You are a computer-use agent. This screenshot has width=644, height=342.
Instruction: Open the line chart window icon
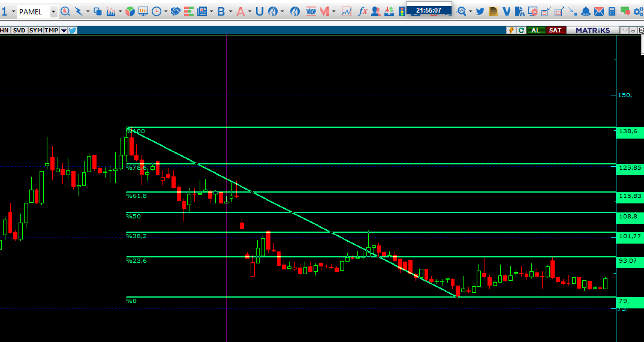[347, 11]
